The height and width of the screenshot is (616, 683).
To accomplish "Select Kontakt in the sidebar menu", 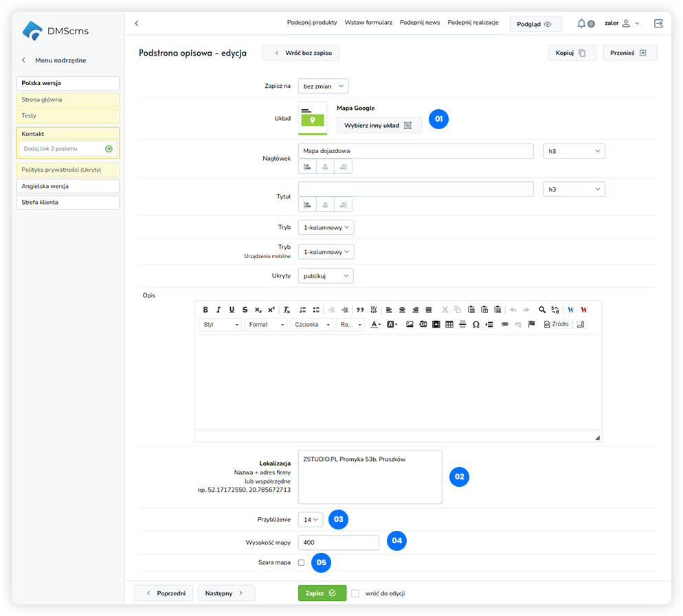I will coord(67,134).
